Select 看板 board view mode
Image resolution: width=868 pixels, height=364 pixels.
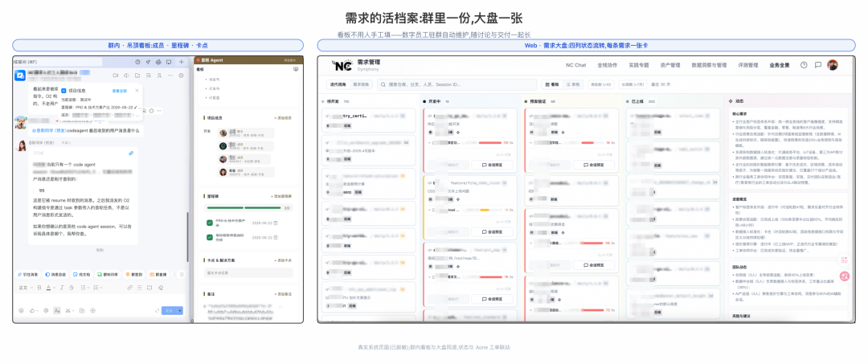coord(552,84)
